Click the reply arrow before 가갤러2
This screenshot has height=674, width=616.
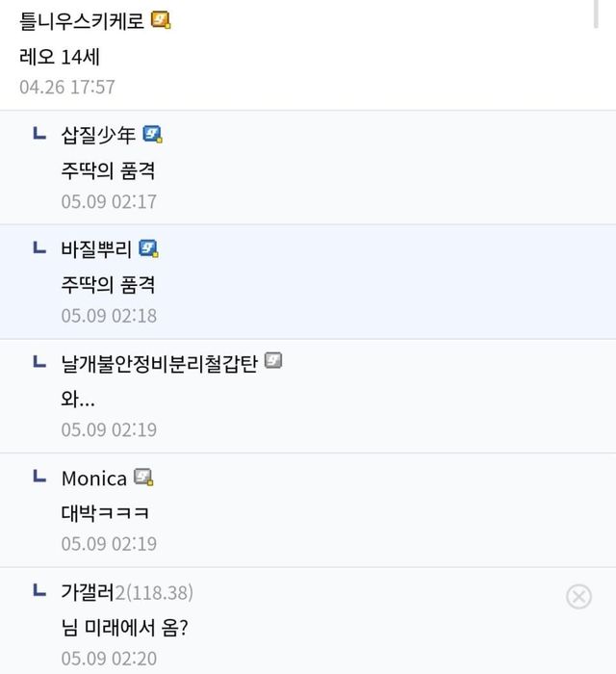[39, 589]
